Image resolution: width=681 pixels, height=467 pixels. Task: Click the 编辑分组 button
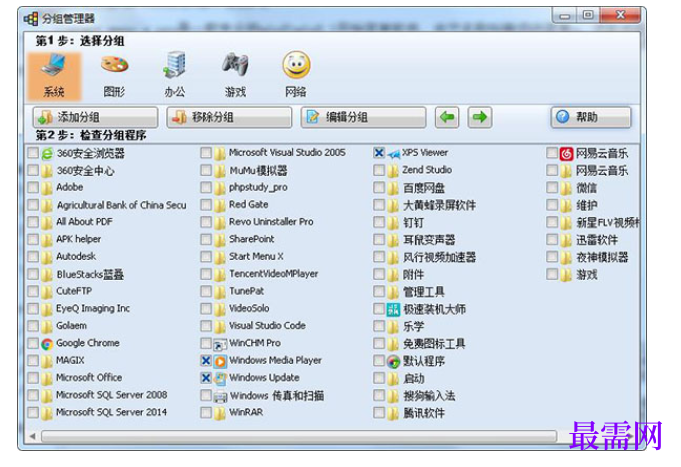(x=363, y=117)
